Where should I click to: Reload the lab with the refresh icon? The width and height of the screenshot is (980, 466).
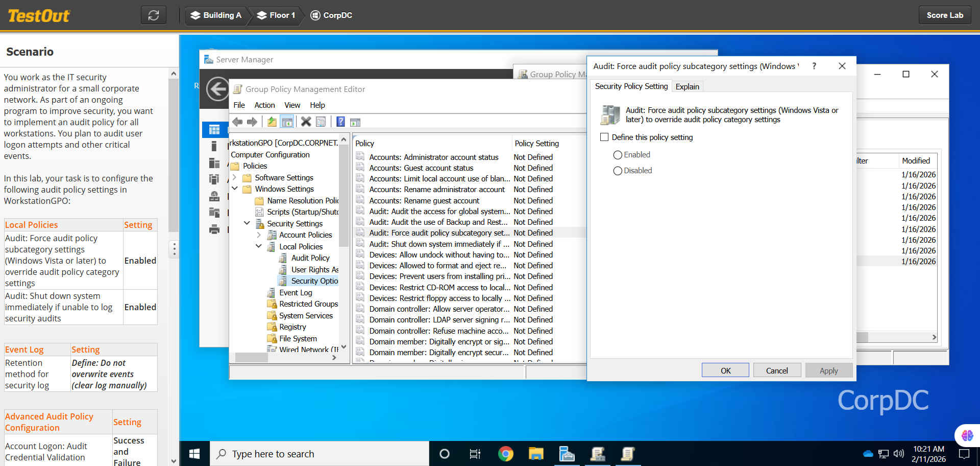coord(154,15)
